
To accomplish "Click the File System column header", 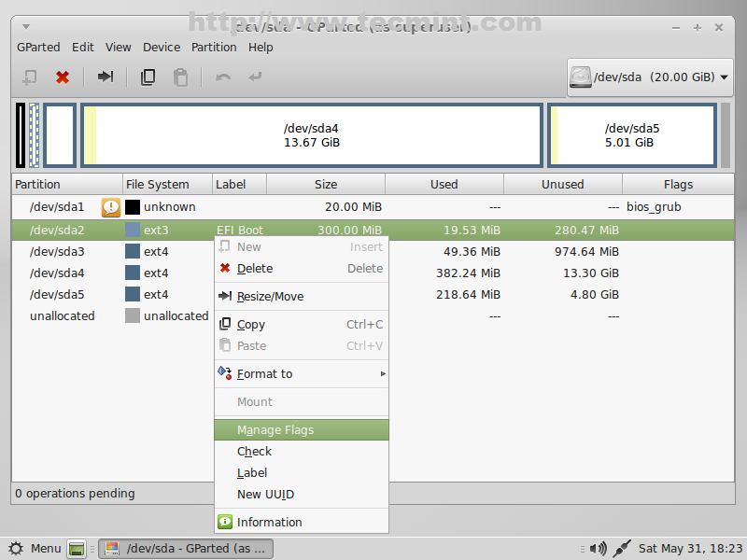I will pos(167,184).
